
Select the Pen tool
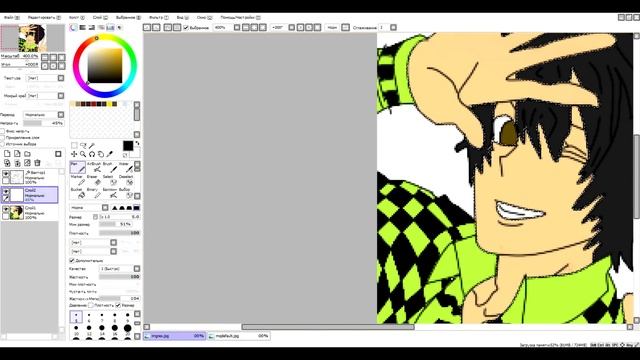click(78, 167)
